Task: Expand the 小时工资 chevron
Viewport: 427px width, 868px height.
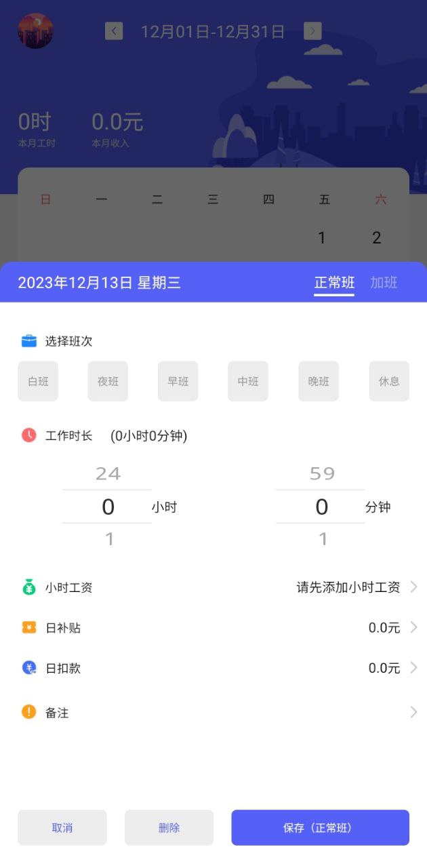Action: (413, 587)
